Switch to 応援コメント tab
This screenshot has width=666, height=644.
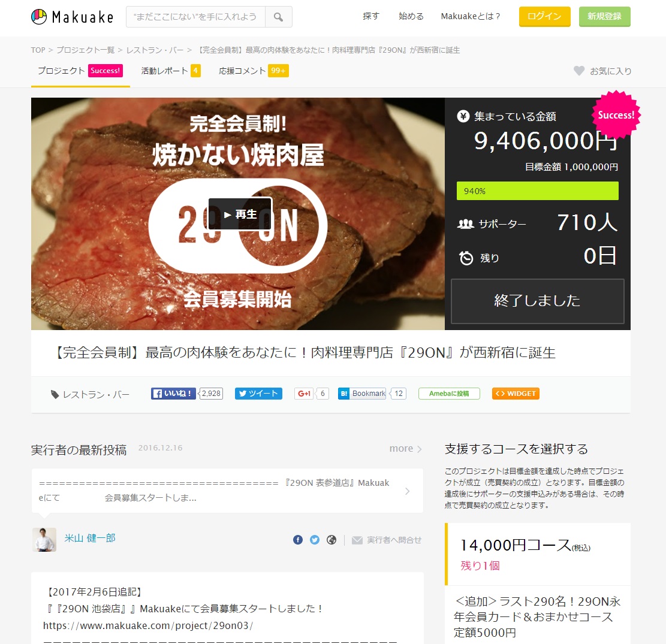click(x=254, y=71)
